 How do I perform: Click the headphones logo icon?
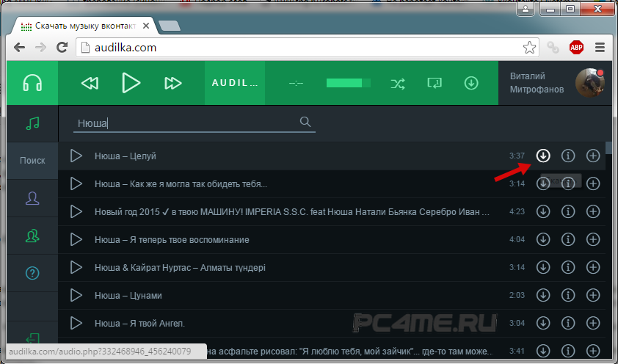coord(32,83)
